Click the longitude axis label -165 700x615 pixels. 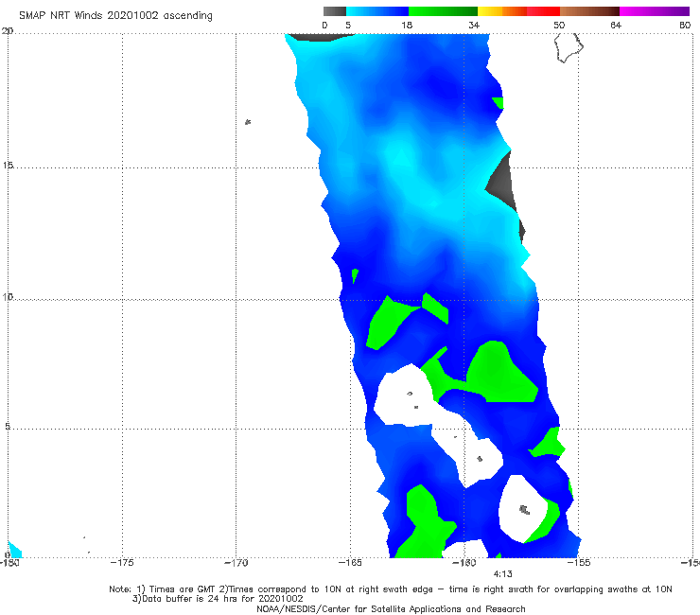coord(350,563)
